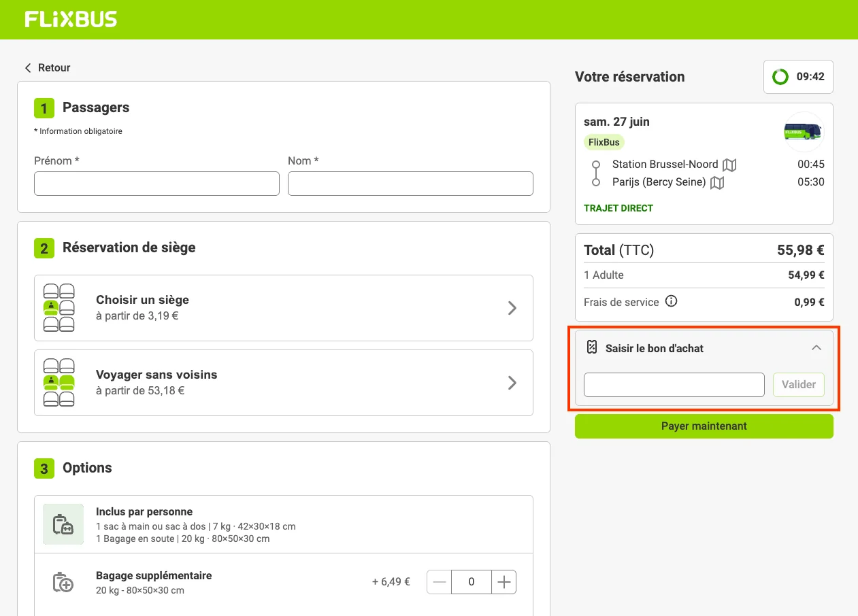Click the step 1 Passagers heading

[96, 107]
